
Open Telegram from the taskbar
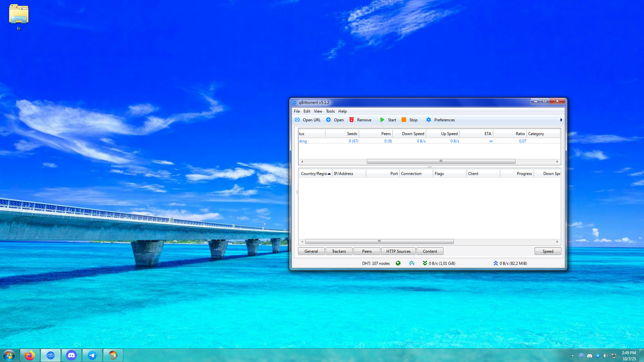point(92,355)
